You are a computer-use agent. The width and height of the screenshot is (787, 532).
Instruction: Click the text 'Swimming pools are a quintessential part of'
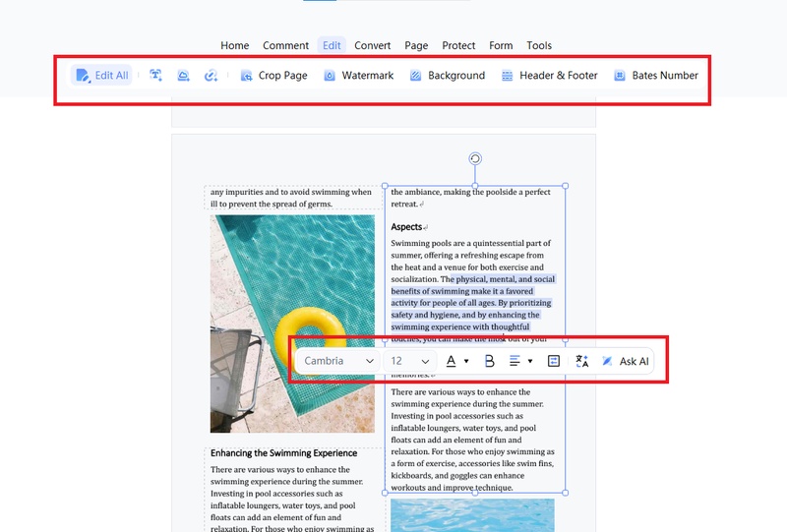coord(471,243)
